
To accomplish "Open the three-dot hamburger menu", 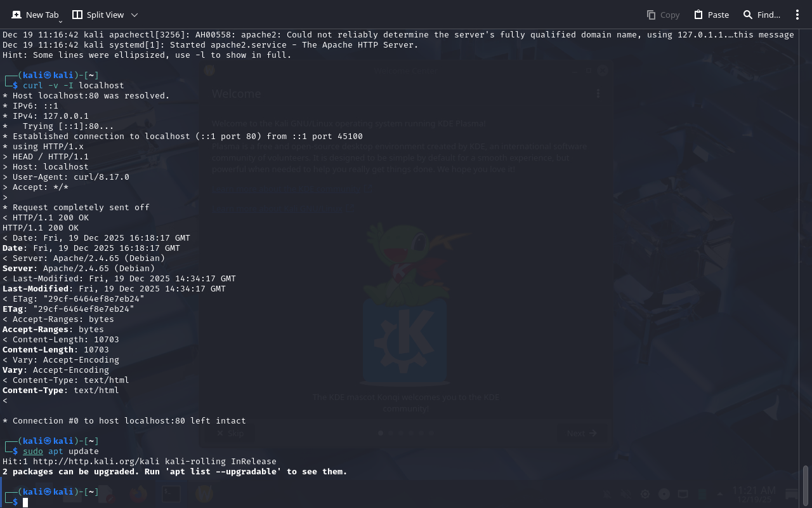I will coord(797,15).
